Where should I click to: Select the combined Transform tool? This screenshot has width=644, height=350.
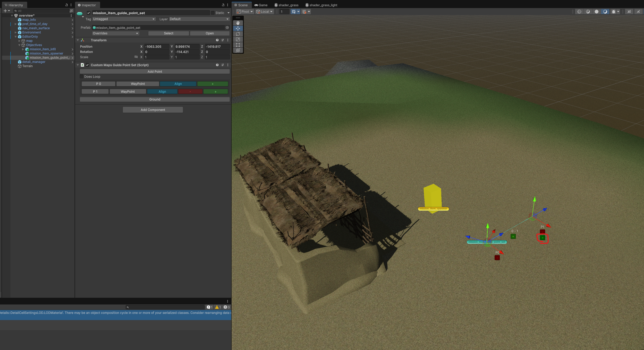[238, 50]
